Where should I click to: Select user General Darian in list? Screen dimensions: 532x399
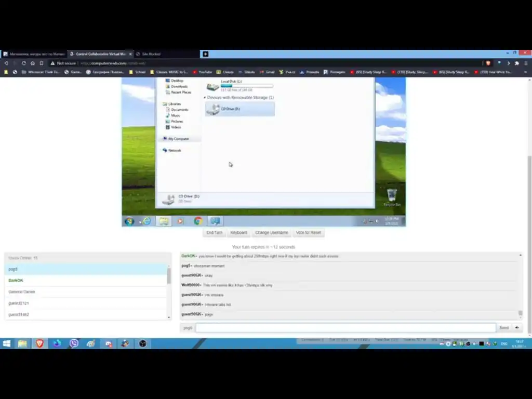[86, 292]
